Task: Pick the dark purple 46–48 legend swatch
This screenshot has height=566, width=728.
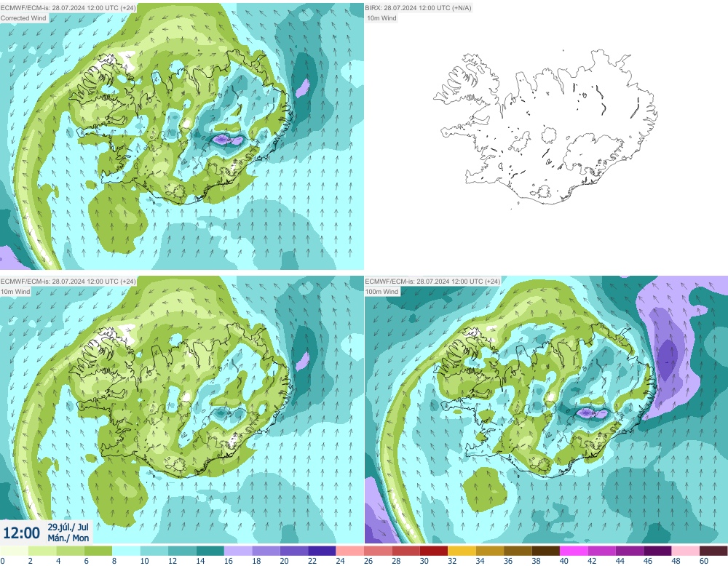Action: tap(657, 551)
